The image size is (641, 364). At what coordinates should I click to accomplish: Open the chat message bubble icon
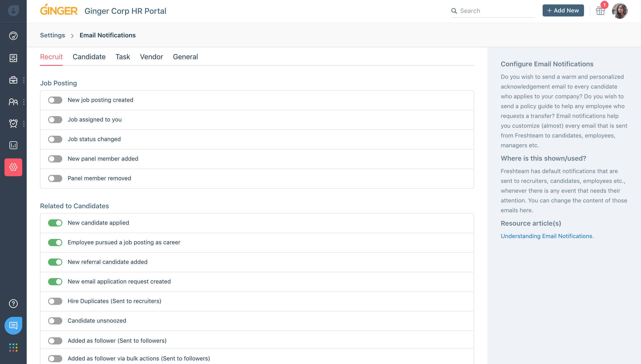13,326
